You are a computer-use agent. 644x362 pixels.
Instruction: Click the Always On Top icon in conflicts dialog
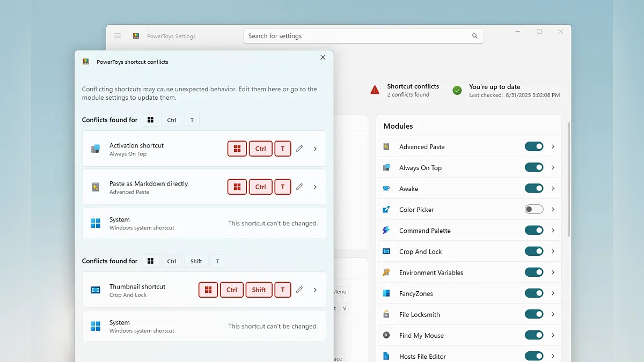[96, 149]
